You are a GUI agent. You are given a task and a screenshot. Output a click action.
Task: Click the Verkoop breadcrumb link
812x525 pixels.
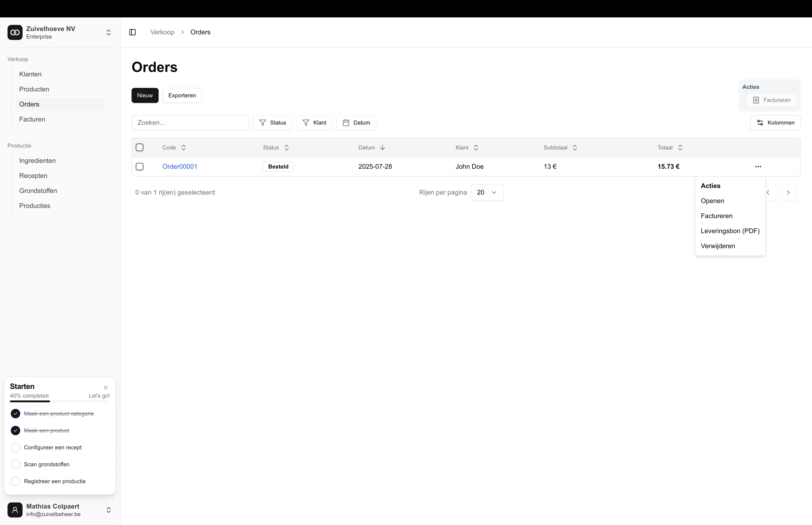(162, 32)
